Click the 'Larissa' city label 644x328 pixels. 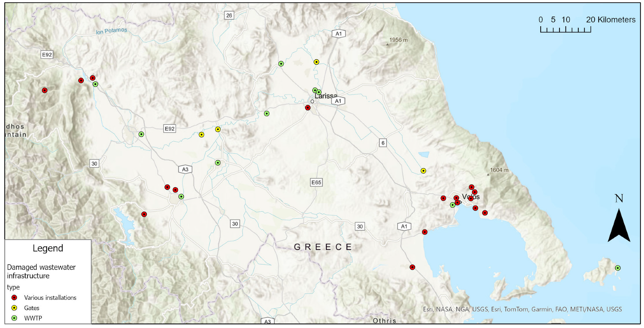click(326, 96)
